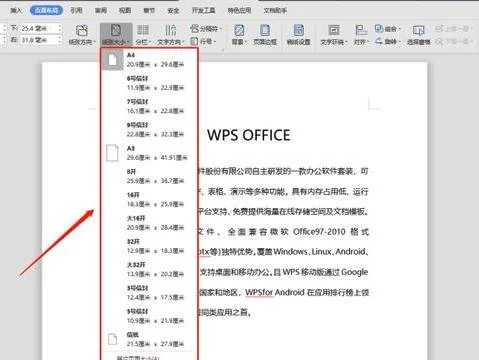This screenshot has width=479, height=360.
Task: Click Windows、Linux、Android text line
Action: [x=320, y=252]
